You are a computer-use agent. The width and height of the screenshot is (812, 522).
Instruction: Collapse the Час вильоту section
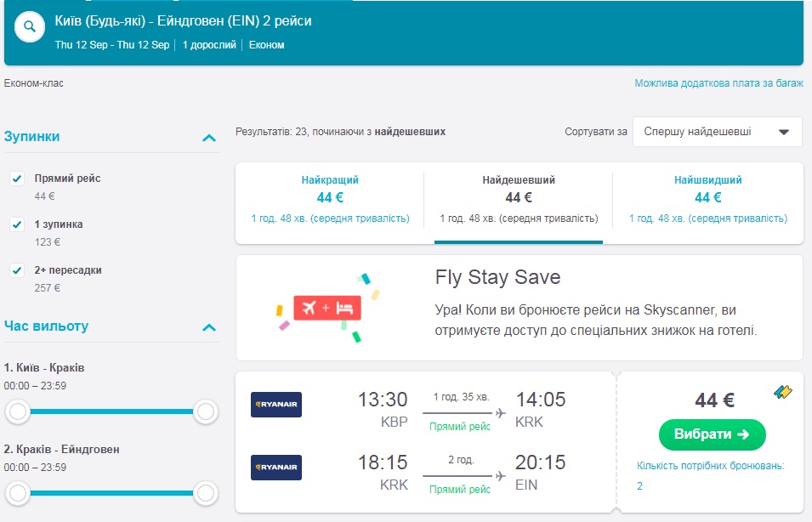click(209, 327)
